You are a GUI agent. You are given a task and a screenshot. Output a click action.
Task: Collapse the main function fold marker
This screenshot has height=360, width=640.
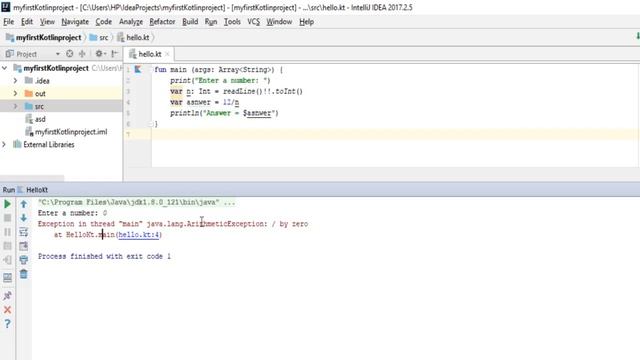tap(150, 124)
